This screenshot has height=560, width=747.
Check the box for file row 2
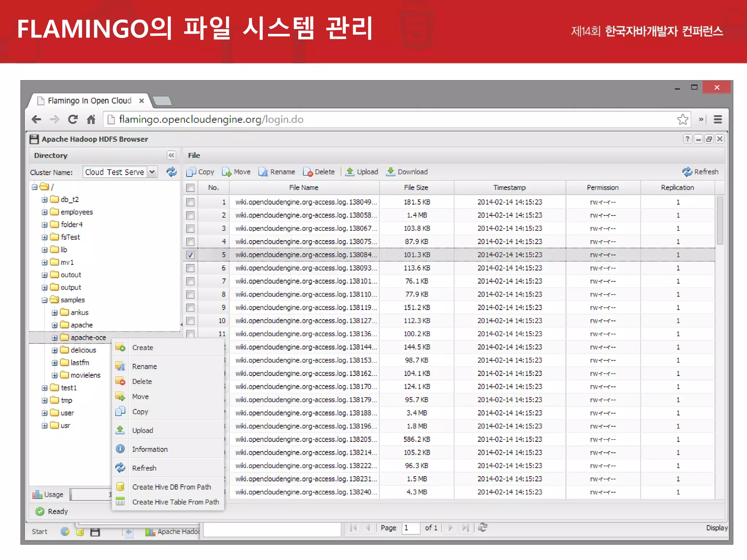[x=190, y=215]
